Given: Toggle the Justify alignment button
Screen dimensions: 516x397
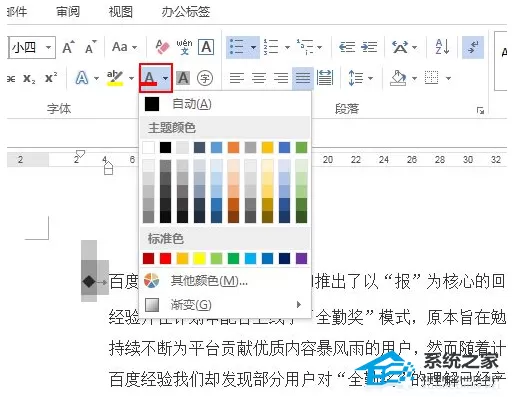Looking at the screenshot, I should (x=303, y=78).
